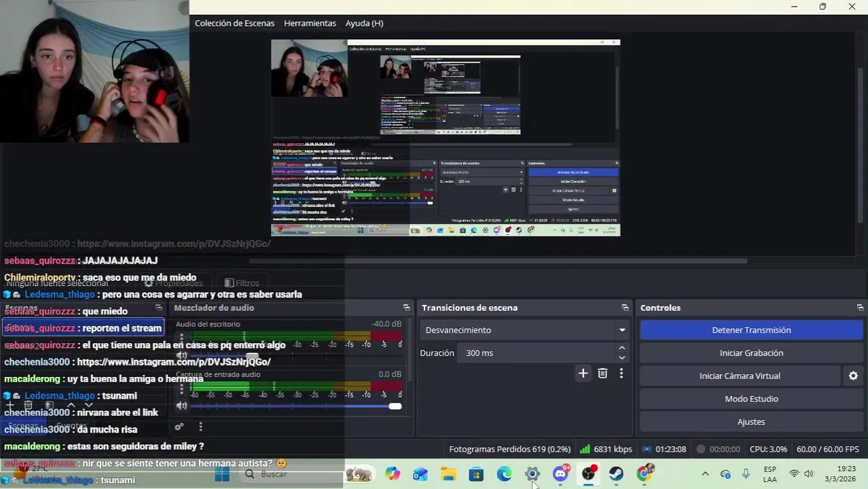The width and height of the screenshot is (868, 489).
Task: Open the Desvanecimiento transition dropdown
Action: [525, 330]
